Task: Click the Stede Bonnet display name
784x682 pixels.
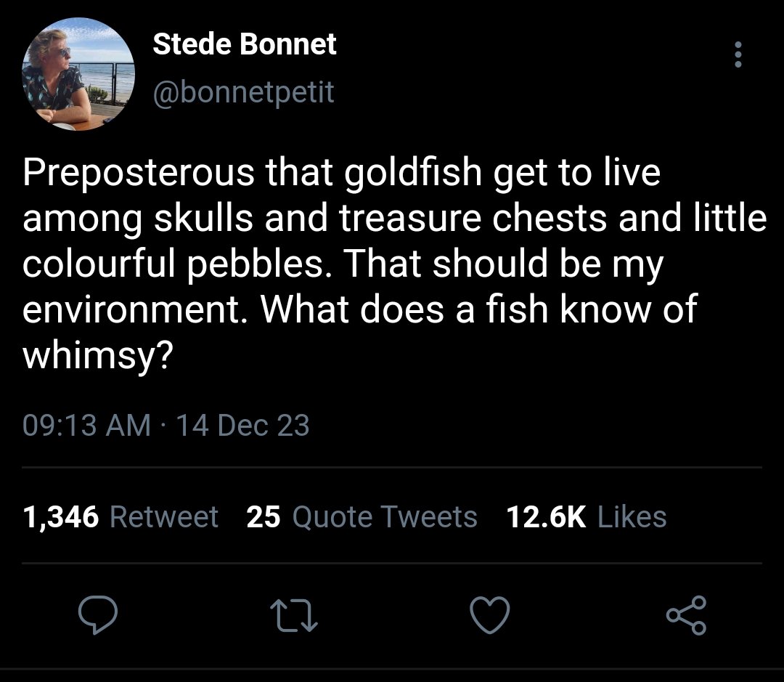Action: coord(245,44)
